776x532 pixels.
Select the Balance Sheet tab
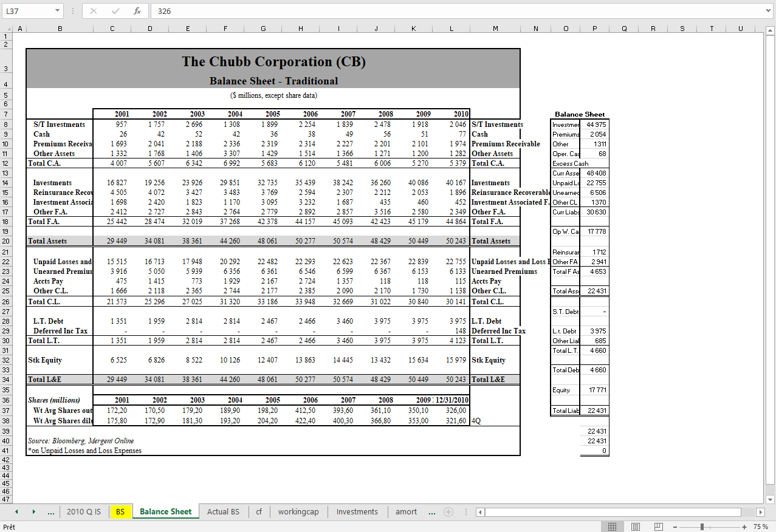(x=165, y=512)
